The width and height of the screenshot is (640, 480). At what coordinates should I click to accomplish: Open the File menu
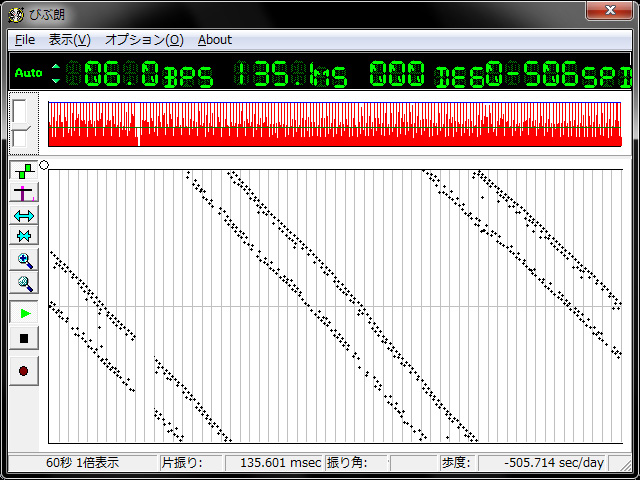click(25, 40)
